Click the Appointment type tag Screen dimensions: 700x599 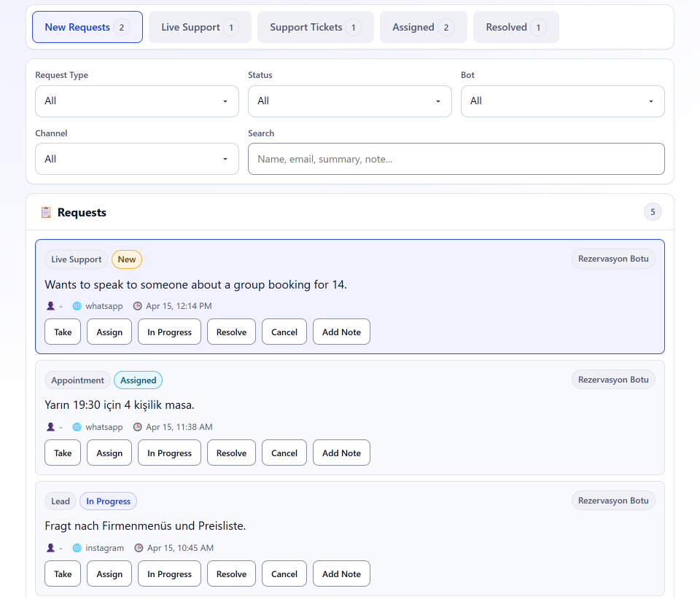(77, 380)
